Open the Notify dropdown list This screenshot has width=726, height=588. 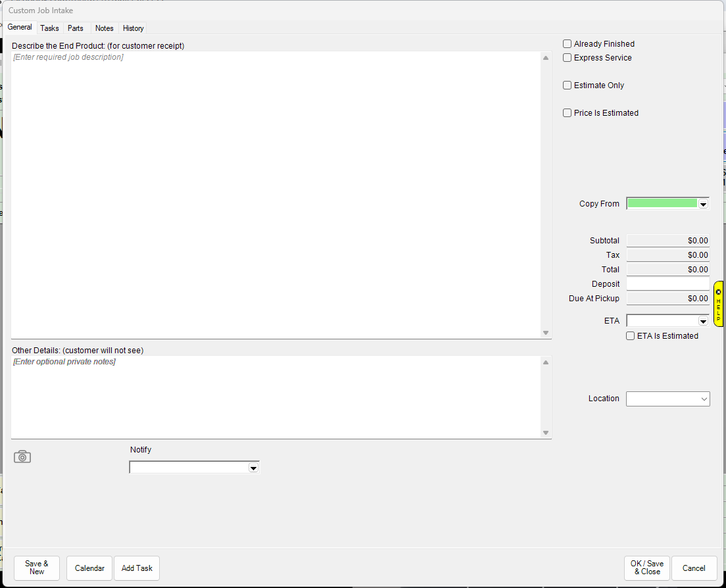click(x=253, y=468)
